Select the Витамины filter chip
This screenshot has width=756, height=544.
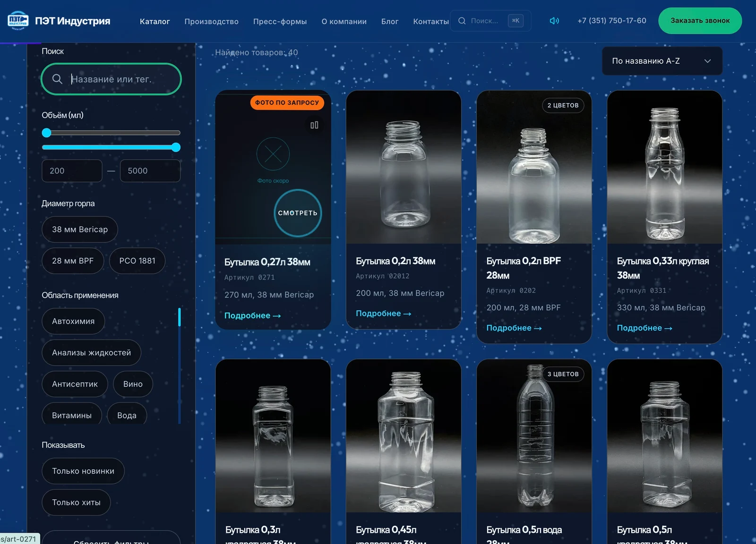tap(72, 415)
